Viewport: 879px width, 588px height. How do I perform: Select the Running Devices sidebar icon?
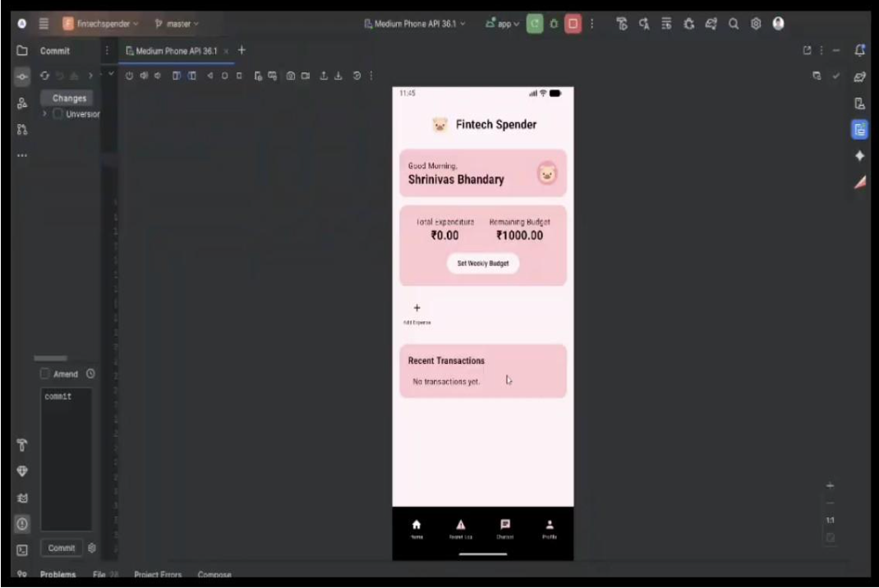[859, 130]
